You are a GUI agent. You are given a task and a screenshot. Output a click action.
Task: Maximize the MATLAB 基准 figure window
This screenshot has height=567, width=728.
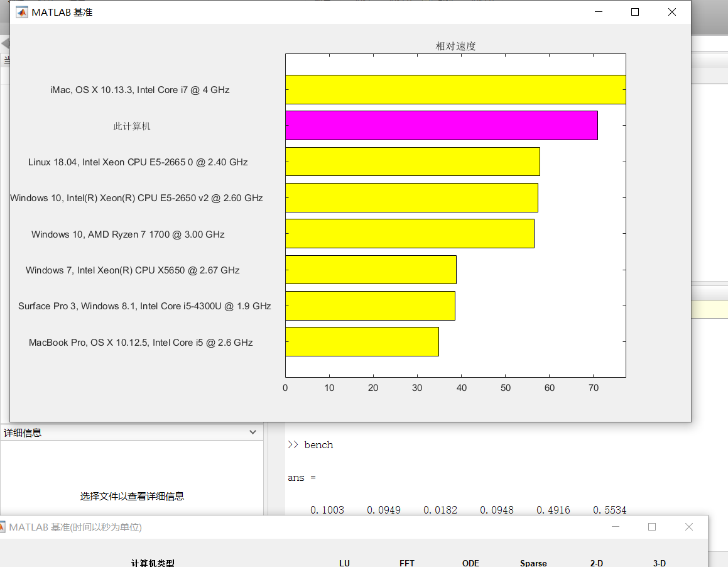coord(635,12)
